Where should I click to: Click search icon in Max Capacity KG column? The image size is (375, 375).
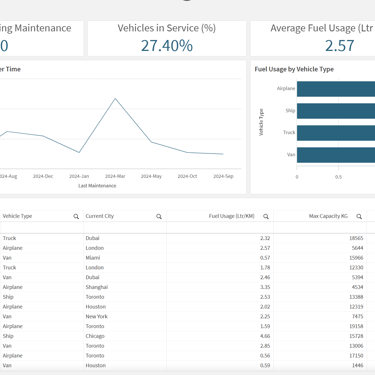(359, 216)
